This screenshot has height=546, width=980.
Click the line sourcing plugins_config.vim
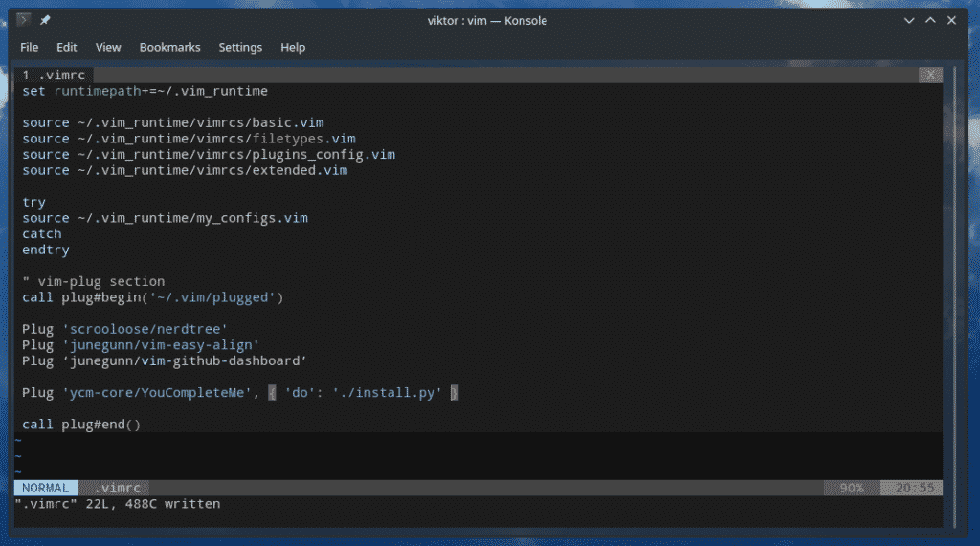[x=209, y=154]
